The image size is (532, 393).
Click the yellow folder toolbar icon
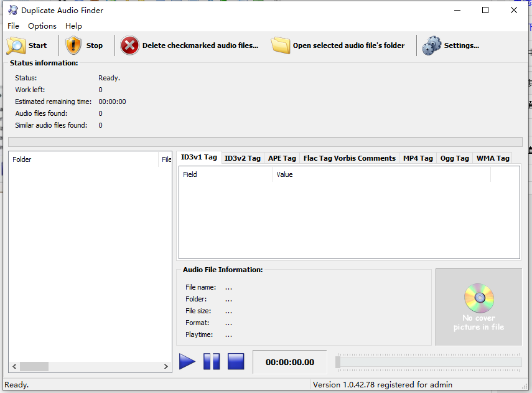[x=281, y=45]
